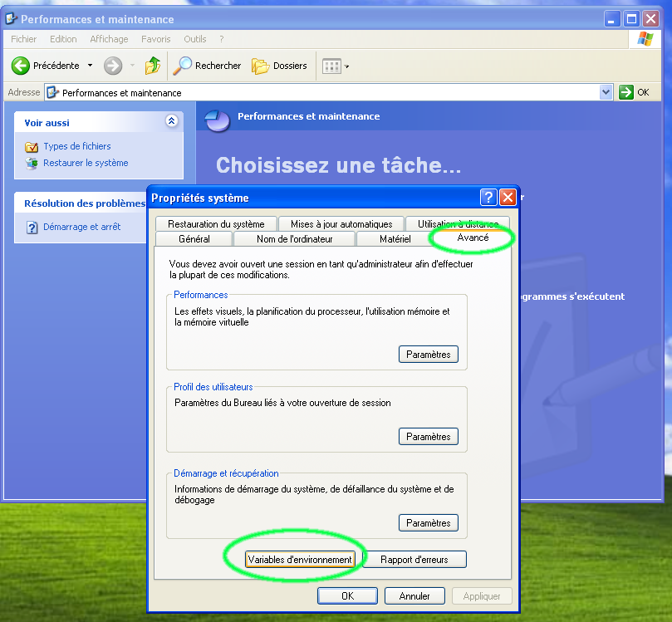Click the green OK go arrow

[626, 92]
